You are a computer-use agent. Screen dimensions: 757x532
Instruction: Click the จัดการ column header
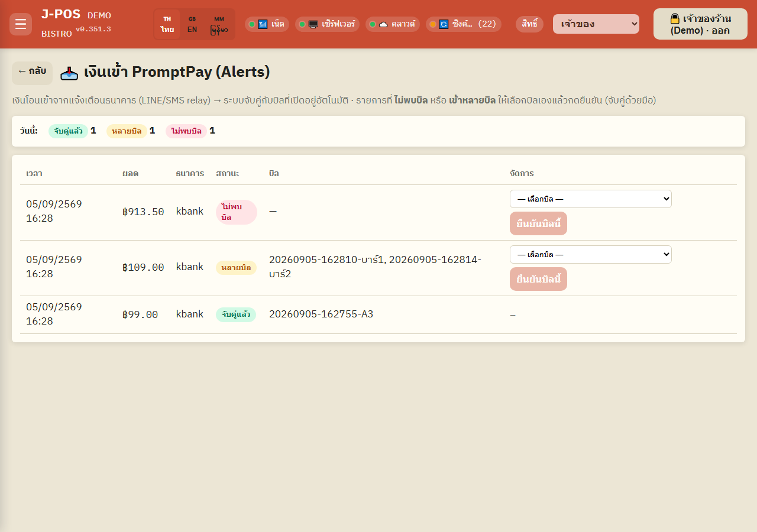coord(522,173)
